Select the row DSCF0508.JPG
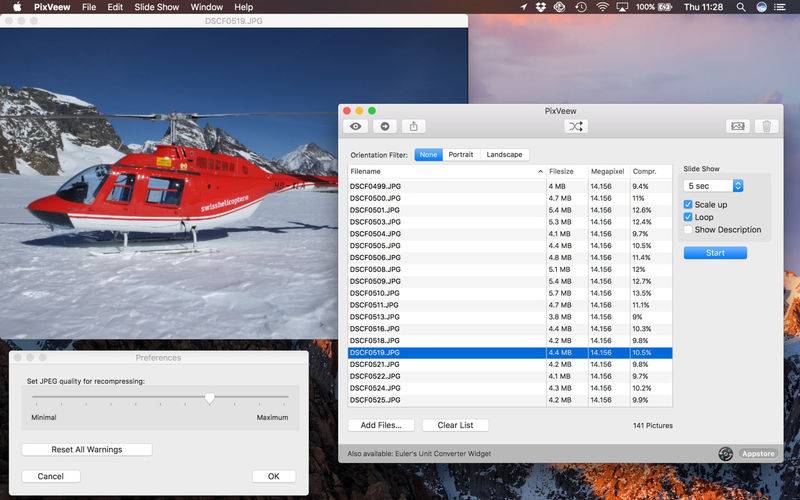800x500 pixels. coord(510,269)
